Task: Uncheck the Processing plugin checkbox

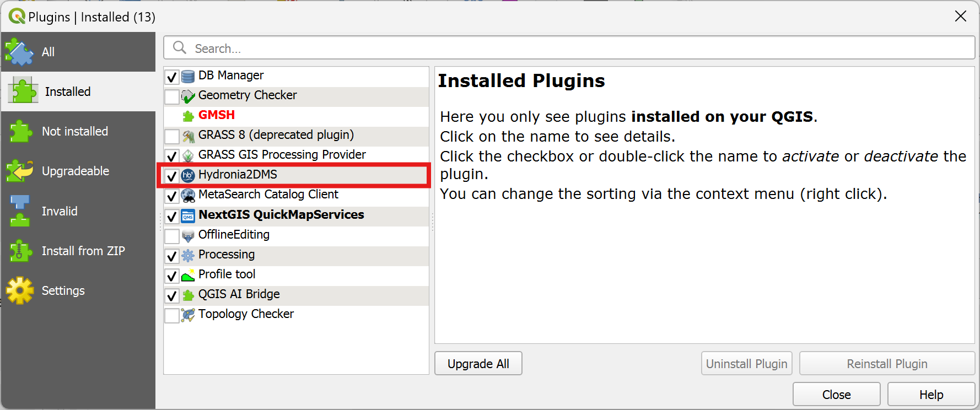Action: click(x=172, y=256)
